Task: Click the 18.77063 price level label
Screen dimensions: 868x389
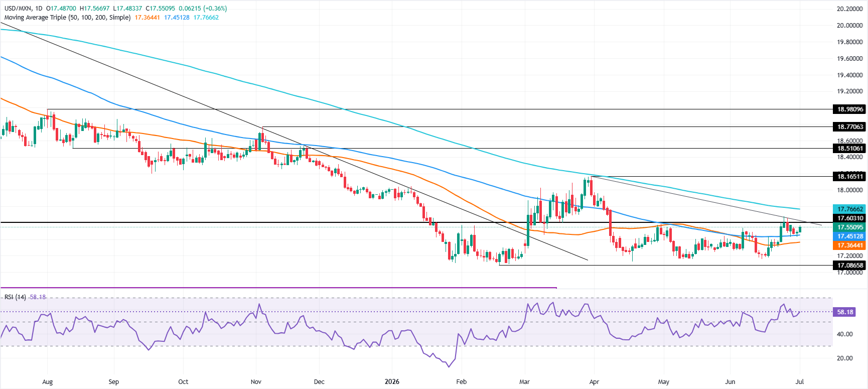Action: 850,127
